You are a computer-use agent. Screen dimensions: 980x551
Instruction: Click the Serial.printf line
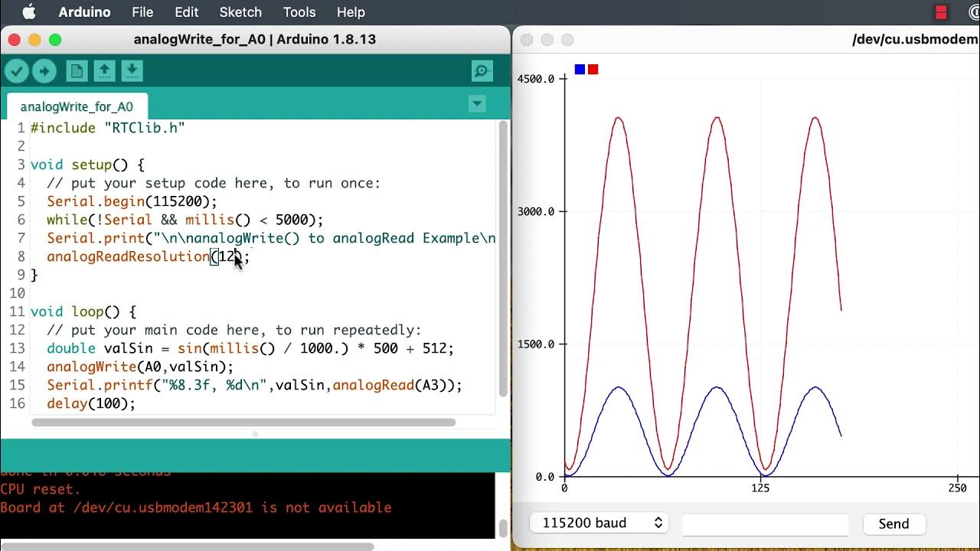point(255,385)
